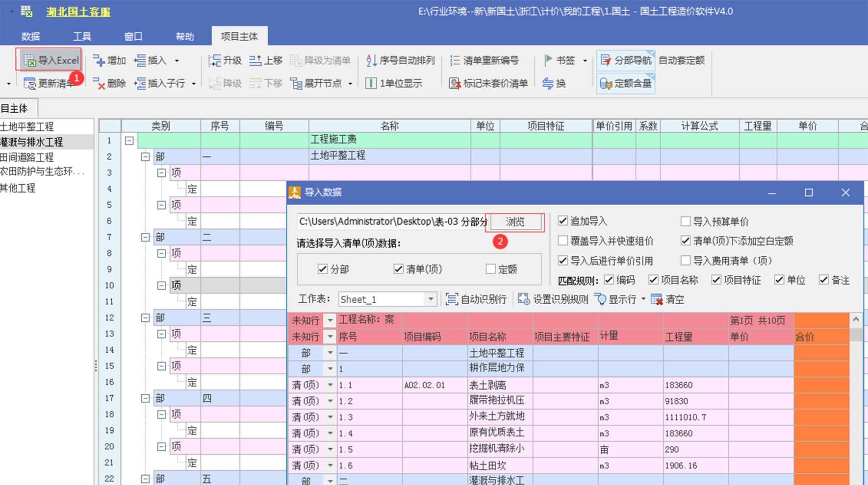Uncheck the 追加导入 checkbox

pos(563,221)
